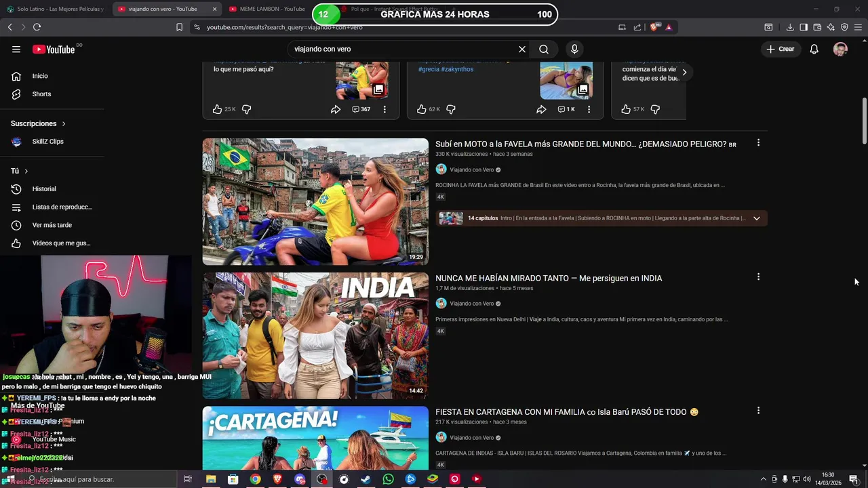Click the browser address bar URL
This screenshot has height=488, width=868.
click(285, 27)
